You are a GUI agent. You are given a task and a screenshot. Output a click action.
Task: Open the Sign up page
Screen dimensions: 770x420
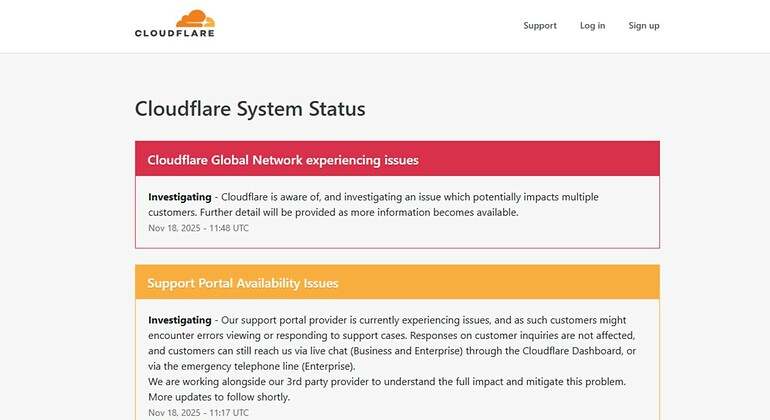643,26
